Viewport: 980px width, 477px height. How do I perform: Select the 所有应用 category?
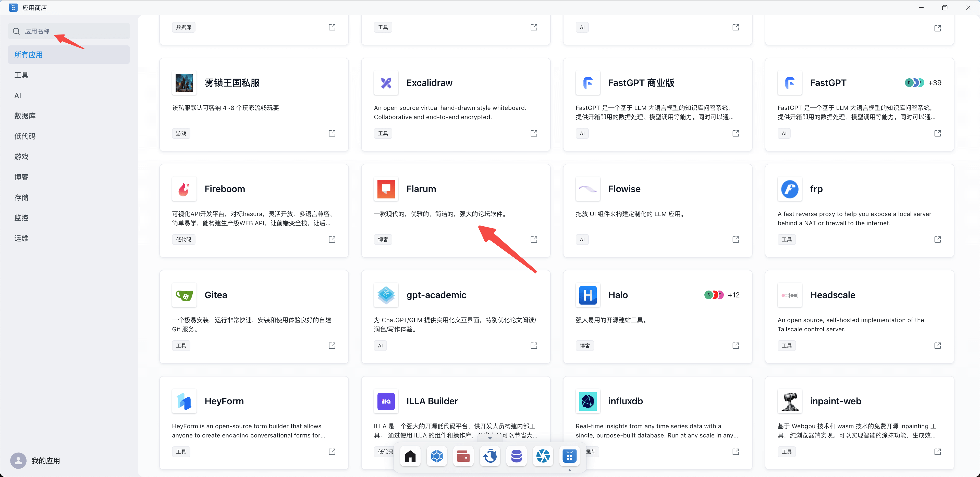click(69, 54)
